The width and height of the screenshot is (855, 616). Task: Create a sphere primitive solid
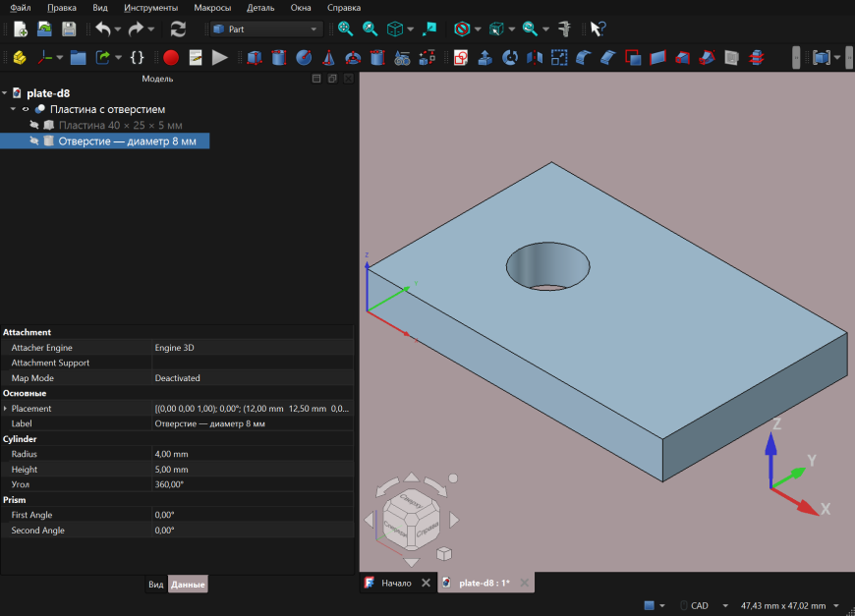pyautogui.click(x=304, y=57)
